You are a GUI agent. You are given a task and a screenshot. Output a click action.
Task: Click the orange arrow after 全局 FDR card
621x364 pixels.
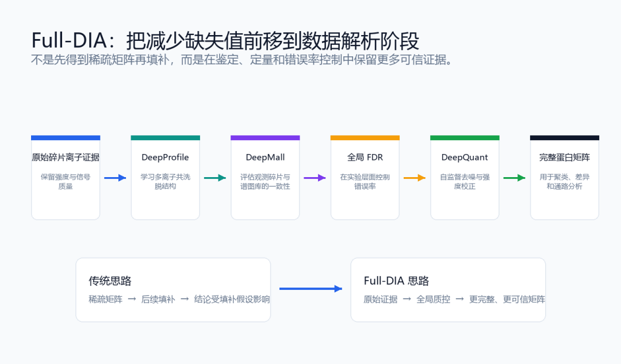point(414,178)
